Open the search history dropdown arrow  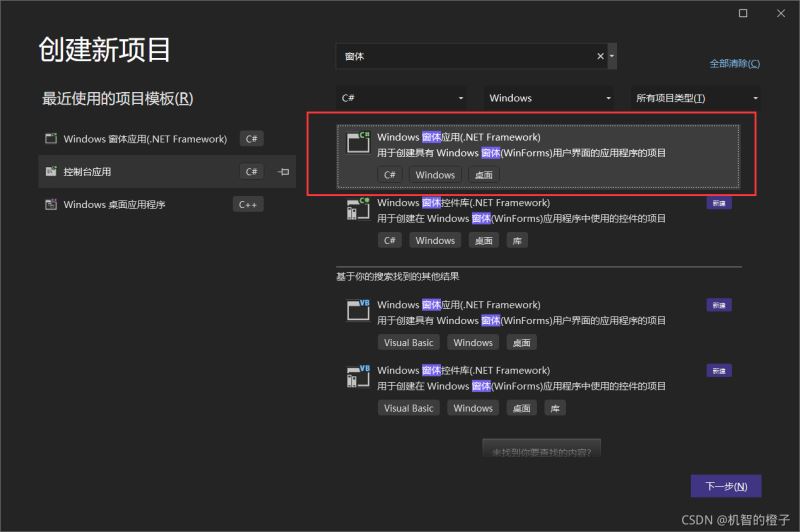click(x=612, y=56)
